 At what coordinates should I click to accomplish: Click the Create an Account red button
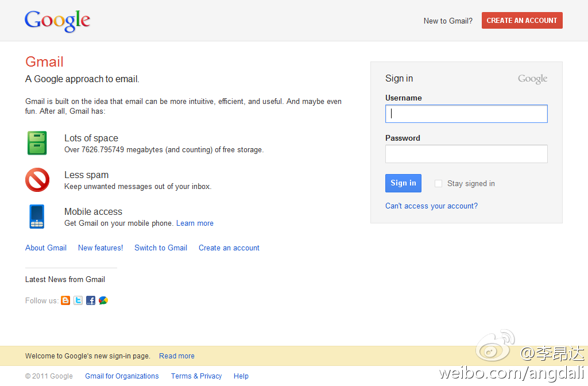pyautogui.click(x=522, y=21)
